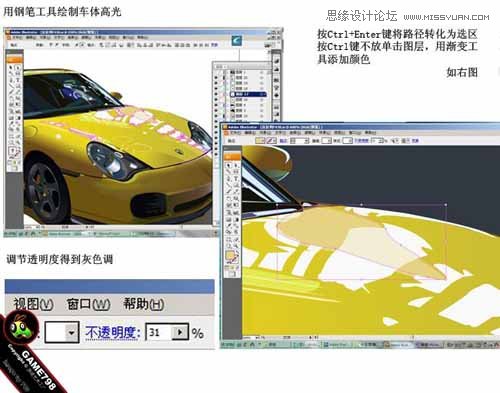Click 不透明度 label in right window control bar
The height and width of the screenshot is (393, 500).
tap(361, 141)
